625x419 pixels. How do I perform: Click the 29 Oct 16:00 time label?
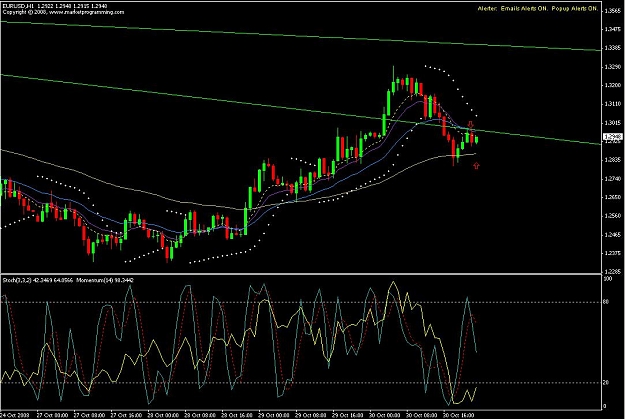(x=348, y=415)
